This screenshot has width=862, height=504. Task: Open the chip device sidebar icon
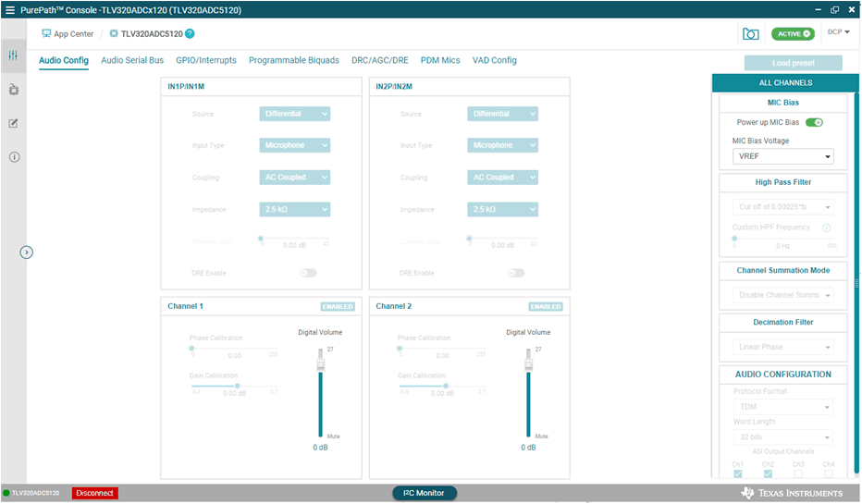tap(13, 90)
